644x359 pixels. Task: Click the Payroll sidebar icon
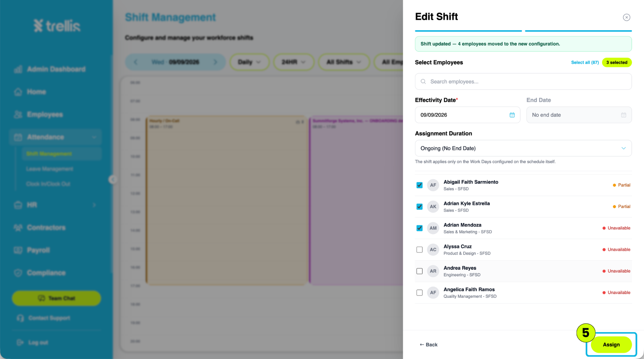(18, 250)
